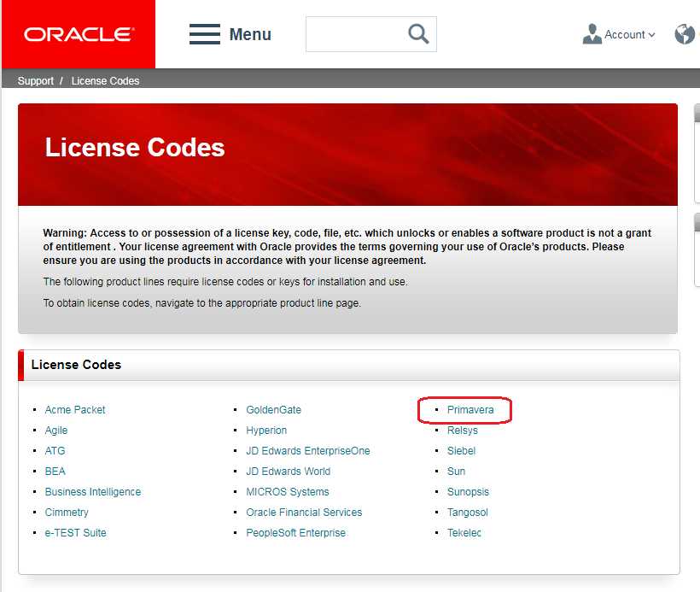The image size is (700, 592).
Task: Expand the Account dropdown
Action: (629, 34)
